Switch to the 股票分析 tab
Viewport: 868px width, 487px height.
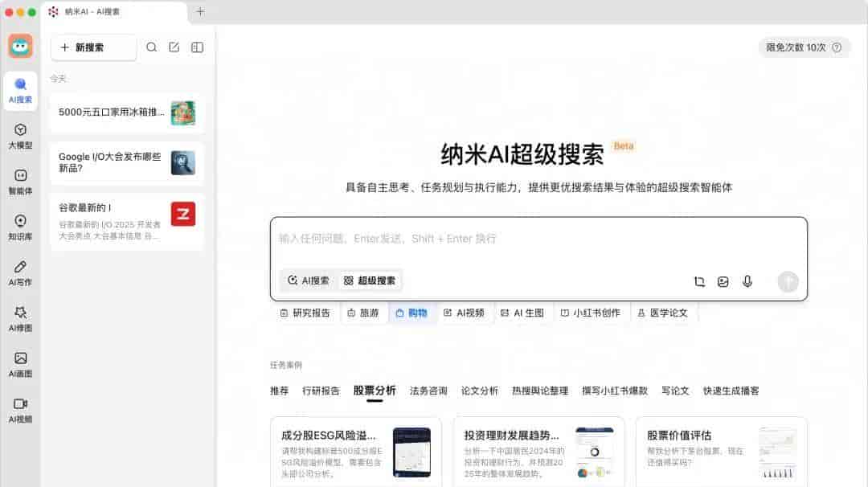tap(375, 391)
